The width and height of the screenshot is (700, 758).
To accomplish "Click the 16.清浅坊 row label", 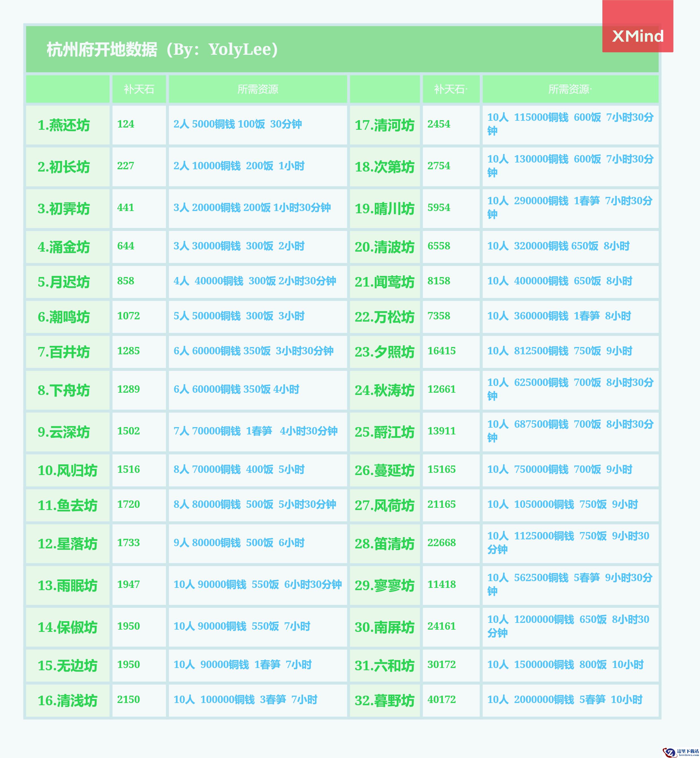I will click(x=67, y=700).
